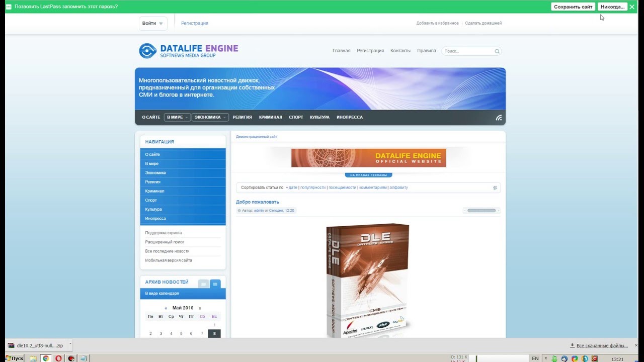
Task: Click the sort order arrows icon
Action: (x=495, y=188)
